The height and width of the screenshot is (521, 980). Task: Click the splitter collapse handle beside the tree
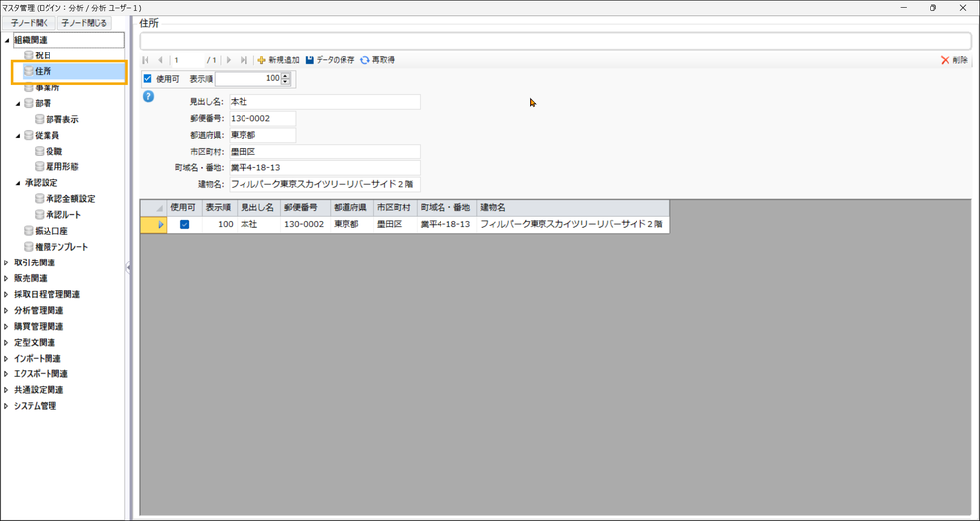tap(128, 267)
